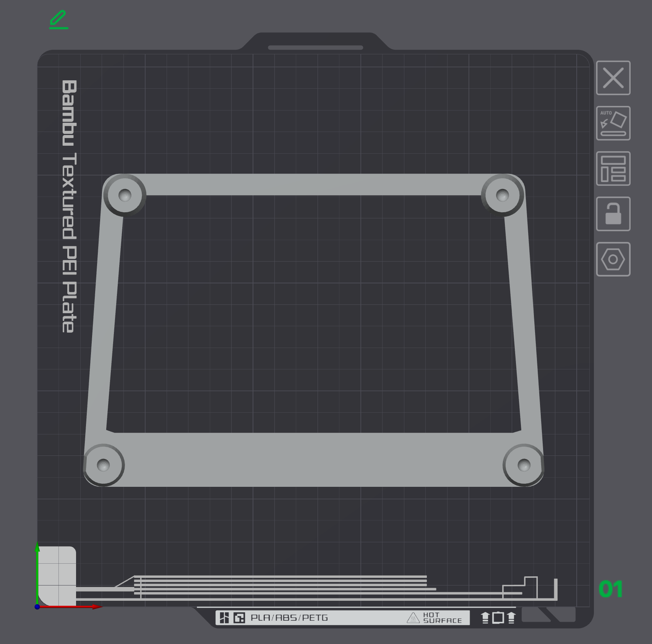652x644 pixels.
Task: Remove all objects with the X plate icon
Action: [613, 78]
